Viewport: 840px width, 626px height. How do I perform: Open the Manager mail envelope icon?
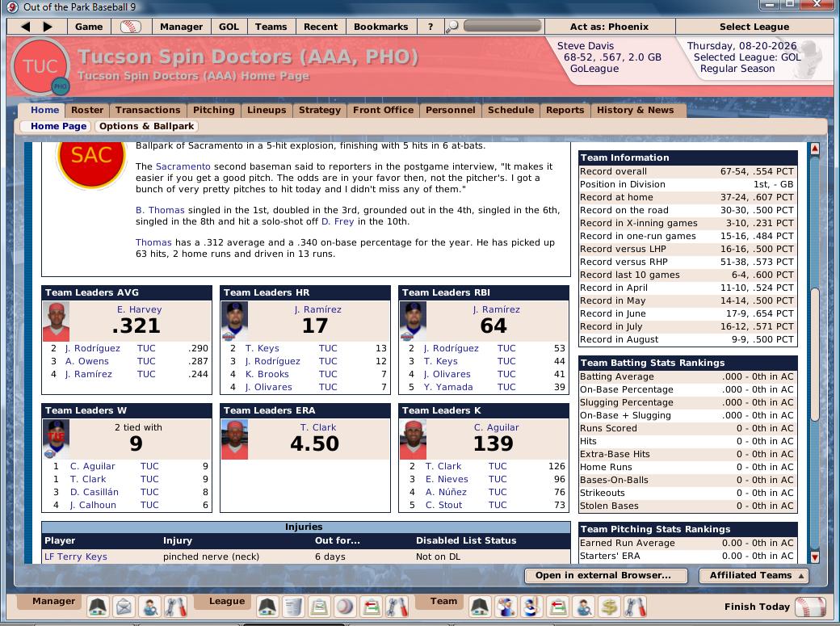[x=124, y=606]
